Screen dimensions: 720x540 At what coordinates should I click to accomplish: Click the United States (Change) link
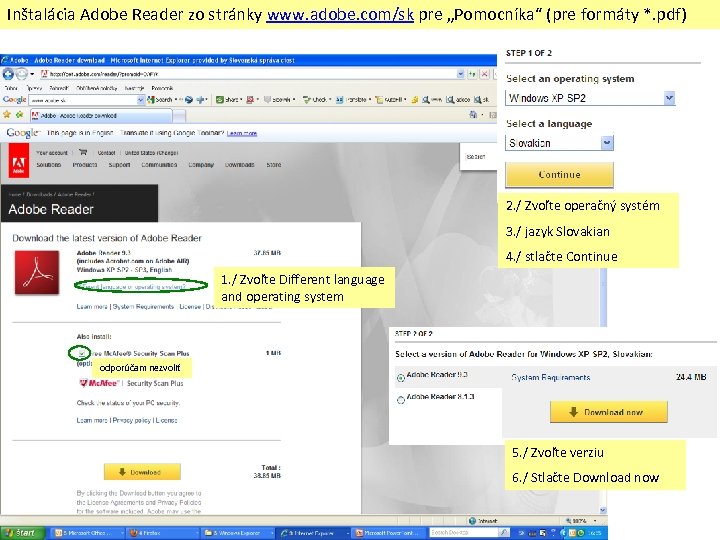(x=151, y=152)
